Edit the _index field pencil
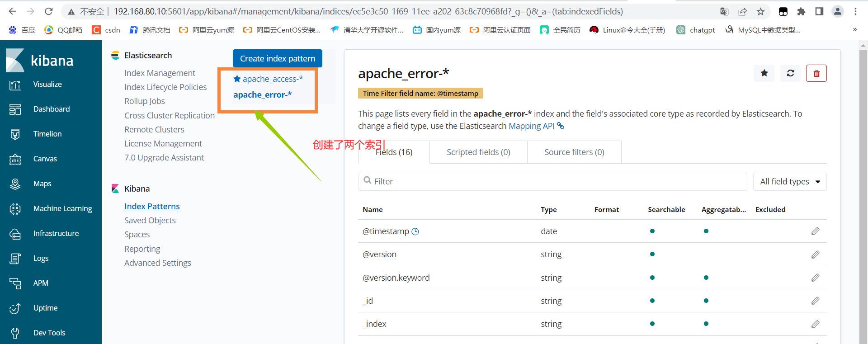Screen dimensions: 868x344 pyautogui.click(x=815, y=324)
